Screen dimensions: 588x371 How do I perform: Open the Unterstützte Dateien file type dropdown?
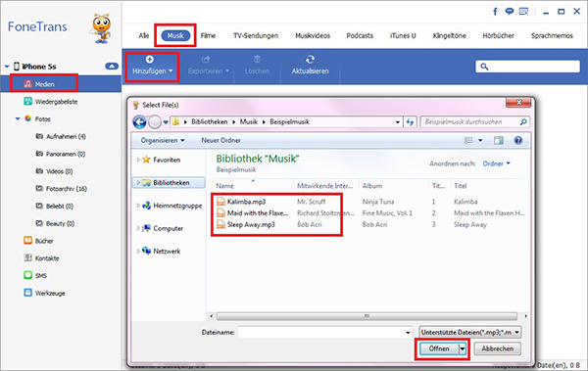point(470,333)
